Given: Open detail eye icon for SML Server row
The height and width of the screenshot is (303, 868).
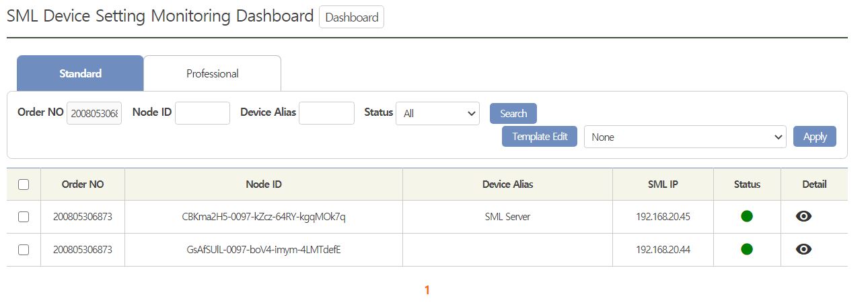Looking at the screenshot, I should tap(803, 216).
